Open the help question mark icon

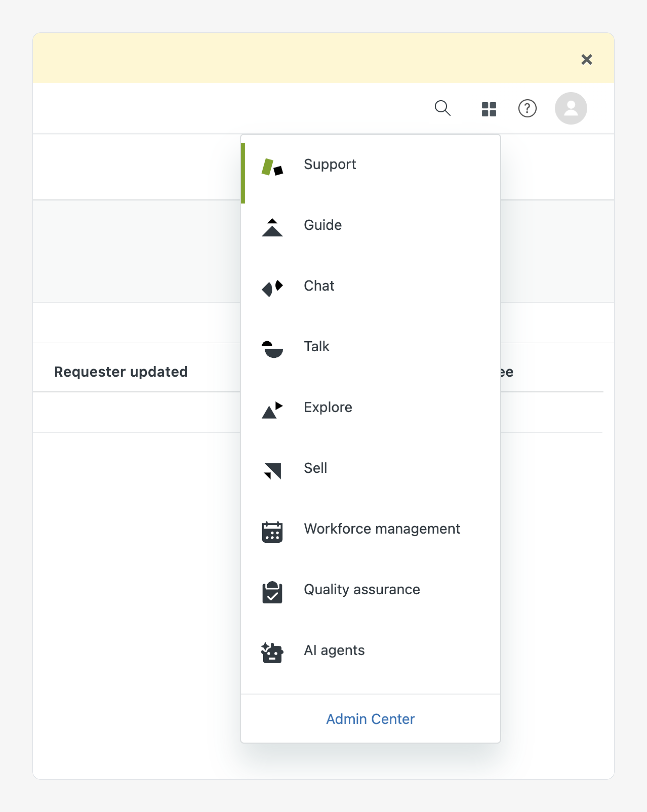[x=527, y=109]
